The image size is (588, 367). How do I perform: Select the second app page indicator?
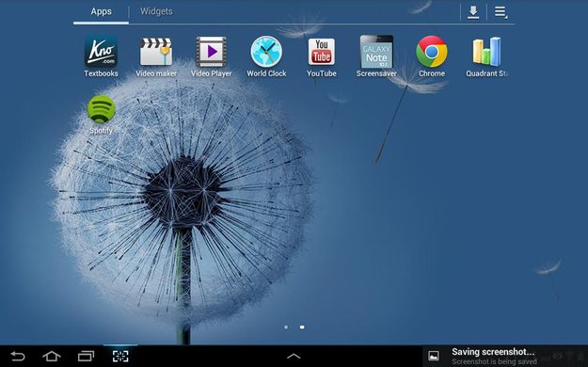click(x=302, y=327)
